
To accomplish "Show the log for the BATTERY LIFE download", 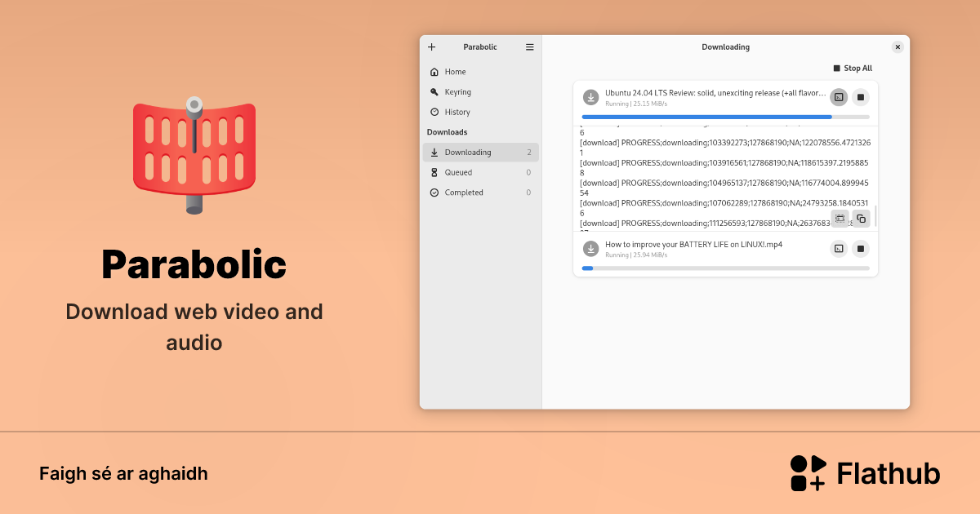I will coord(839,249).
